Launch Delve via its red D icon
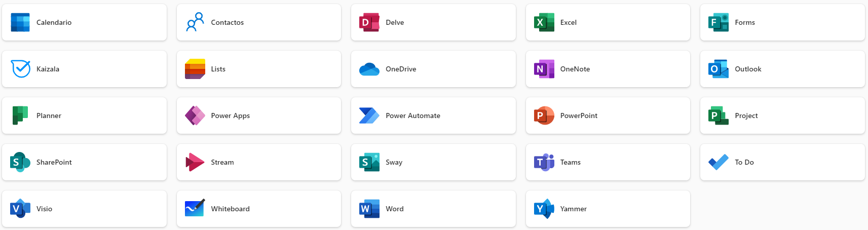Image resolution: width=868 pixels, height=230 pixels. (369, 22)
